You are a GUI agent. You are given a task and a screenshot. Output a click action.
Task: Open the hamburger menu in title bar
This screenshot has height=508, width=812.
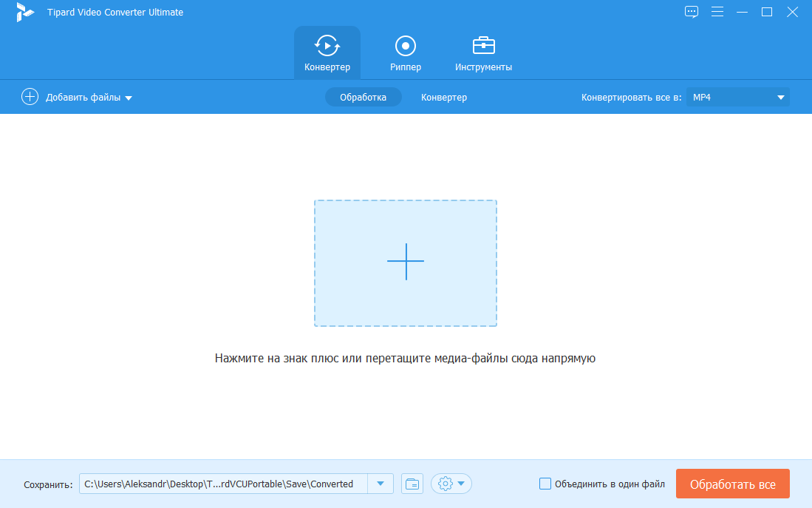717,12
